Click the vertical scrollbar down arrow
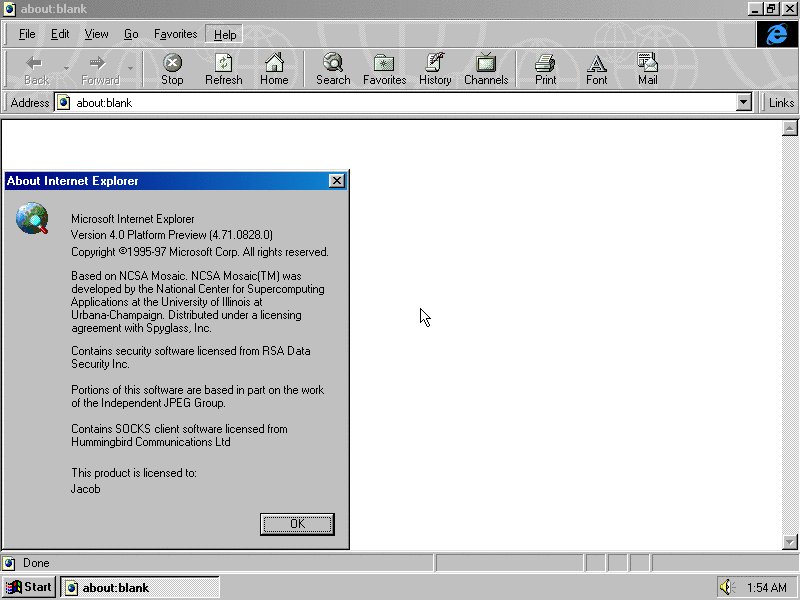The image size is (800, 600). point(789,542)
